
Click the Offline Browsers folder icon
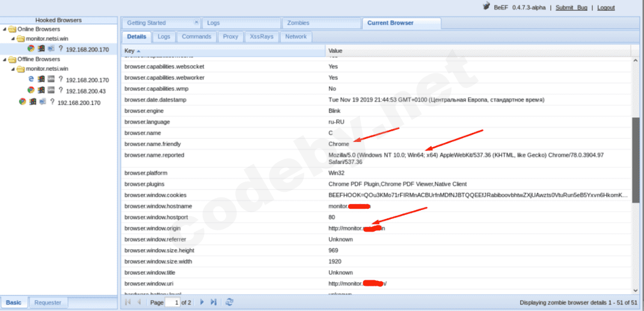[x=12, y=59]
